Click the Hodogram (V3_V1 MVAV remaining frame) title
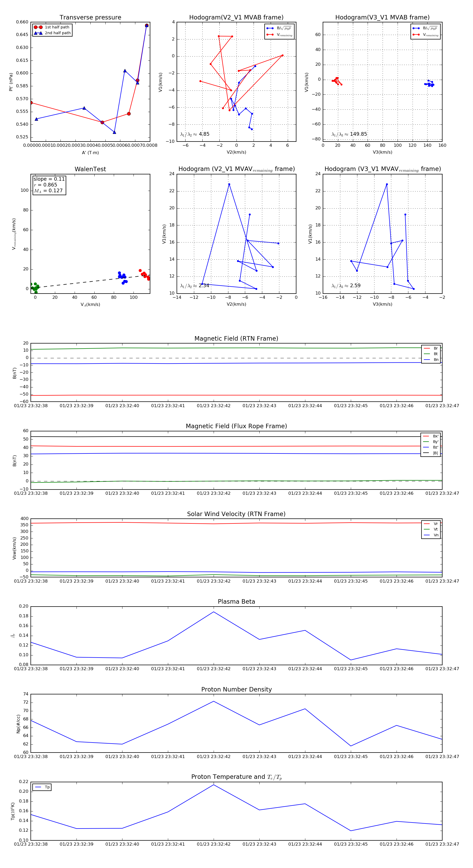The image size is (473, 868). click(x=382, y=169)
